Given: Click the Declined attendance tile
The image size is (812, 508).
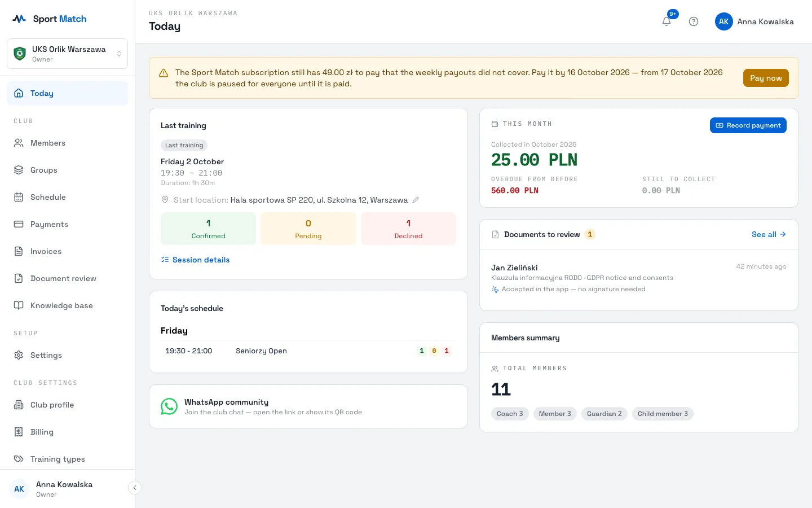Looking at the screenshot, I should coord(408,229).
